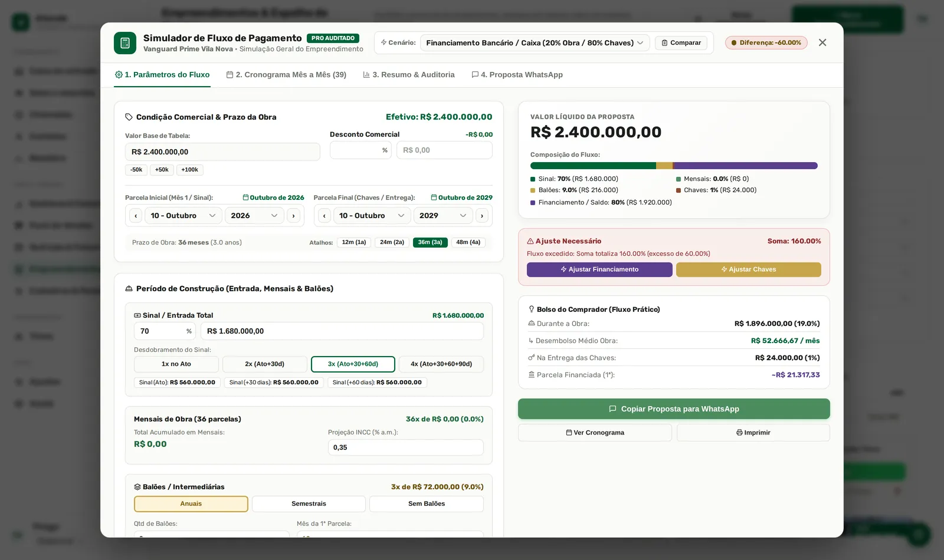Click the Comparar button
Viewport: 944px width, 560px height.
(681, 43)
